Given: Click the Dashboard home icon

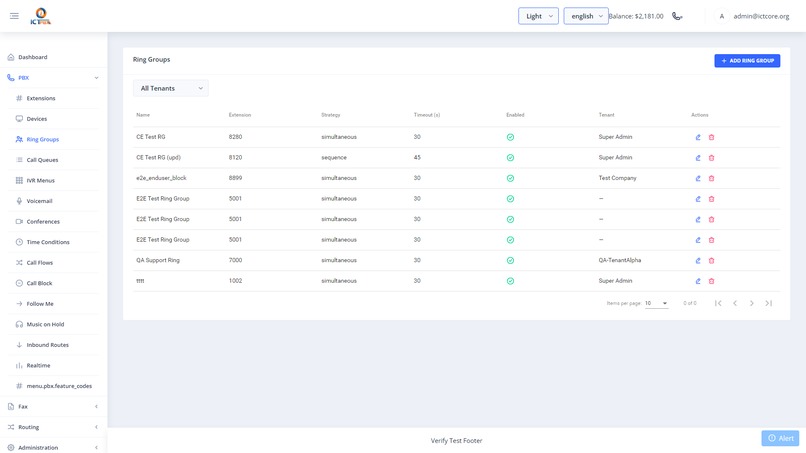Looking at the screenshot, I should click(11, 57).
